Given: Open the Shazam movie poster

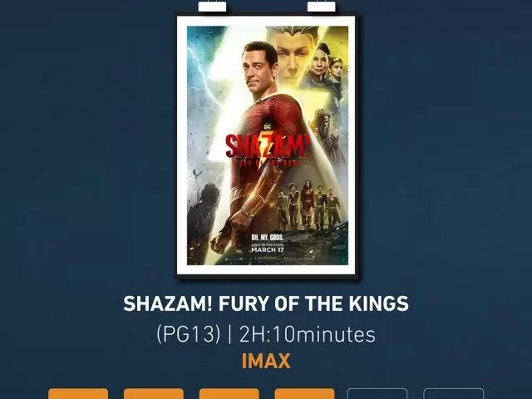Looking at the screenshot, I should 268,145.
